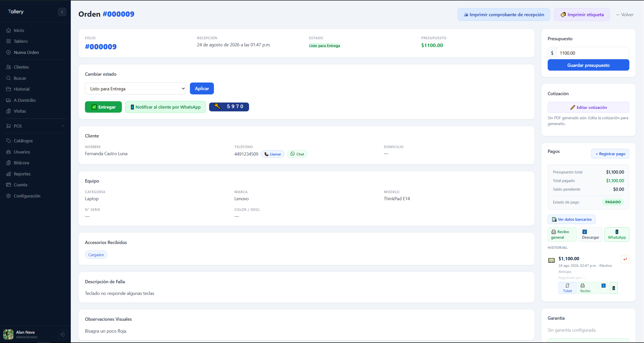Click the logout icon next to Alan Nava
The image size is (644, 343).
(62, 334)
